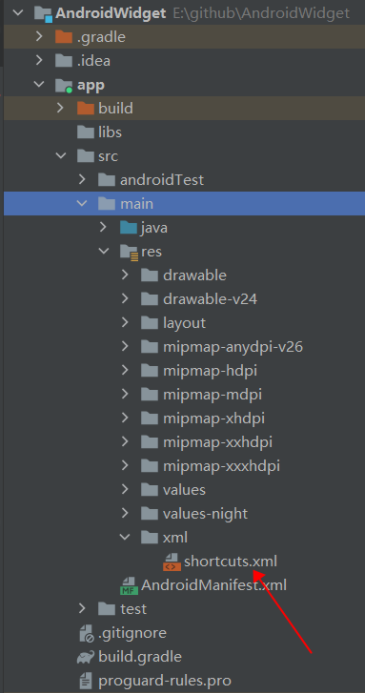Select the libs folder label
Image resolution: width=365 pixels, height=693 pixels.
110,132
